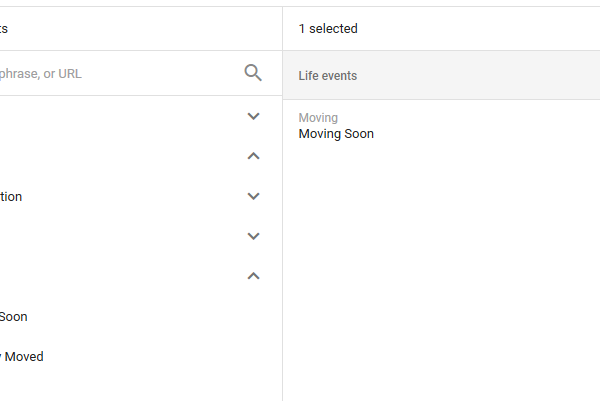Screen dimensions: 600x401
Task: Click the "tion" category label text
Action: [x=11, y=196]
